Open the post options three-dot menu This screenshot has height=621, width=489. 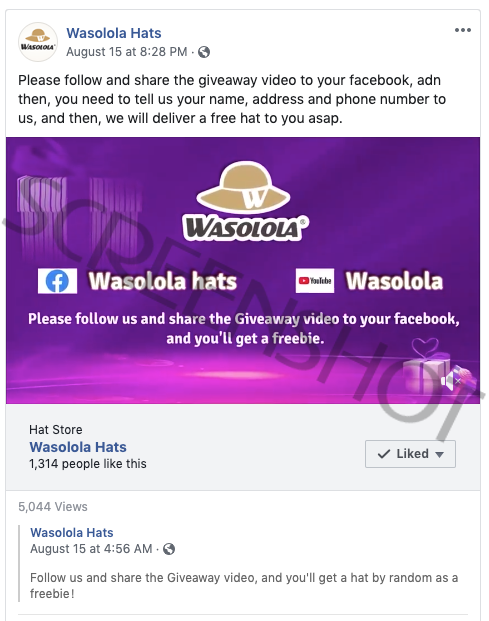click(x=462, y=30)
